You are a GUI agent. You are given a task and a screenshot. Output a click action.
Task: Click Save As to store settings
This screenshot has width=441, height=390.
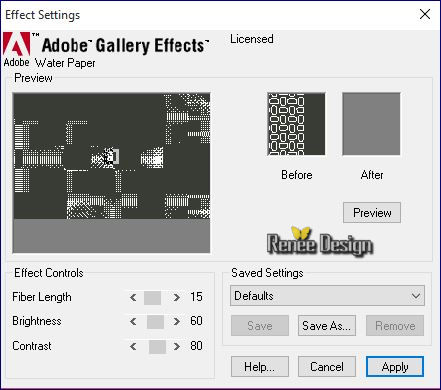click(x=327, y=325)
